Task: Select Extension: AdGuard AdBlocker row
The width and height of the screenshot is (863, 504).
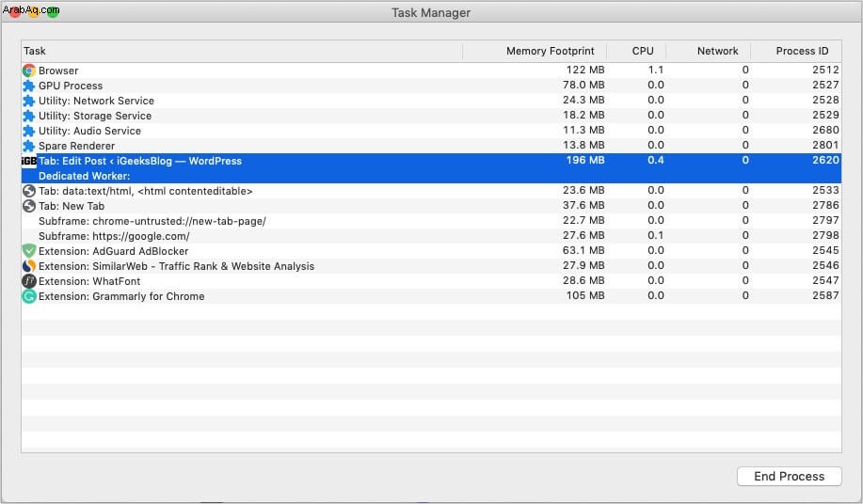Action: [x=431, y=251]
